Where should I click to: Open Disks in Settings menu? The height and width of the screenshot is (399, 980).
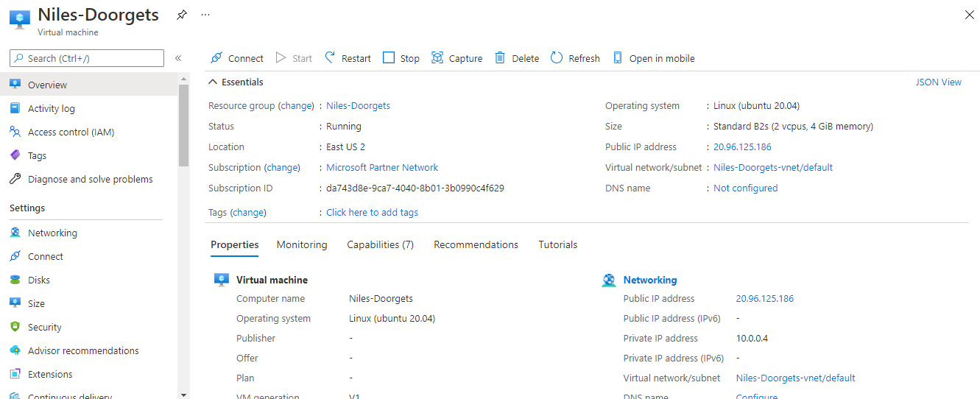pyautogui.click(x=39, y=280)
